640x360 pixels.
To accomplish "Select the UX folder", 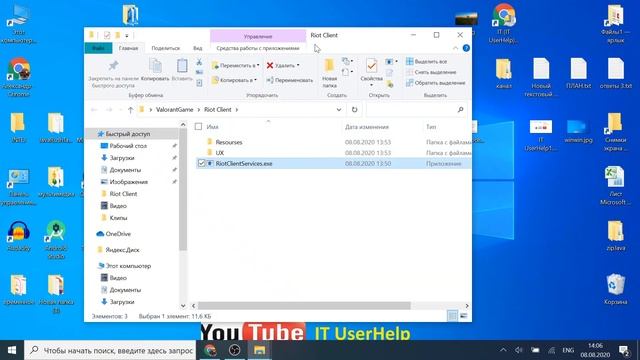I will [220, 153].
